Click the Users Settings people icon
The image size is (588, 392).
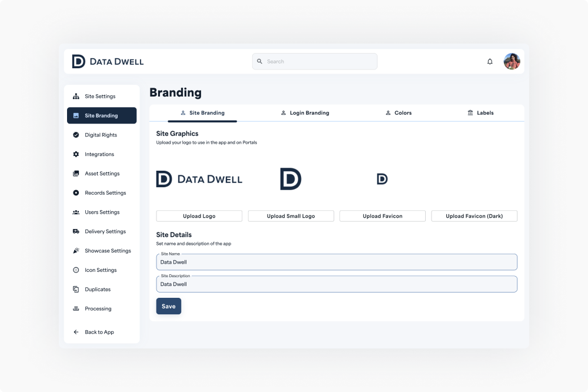76,212
